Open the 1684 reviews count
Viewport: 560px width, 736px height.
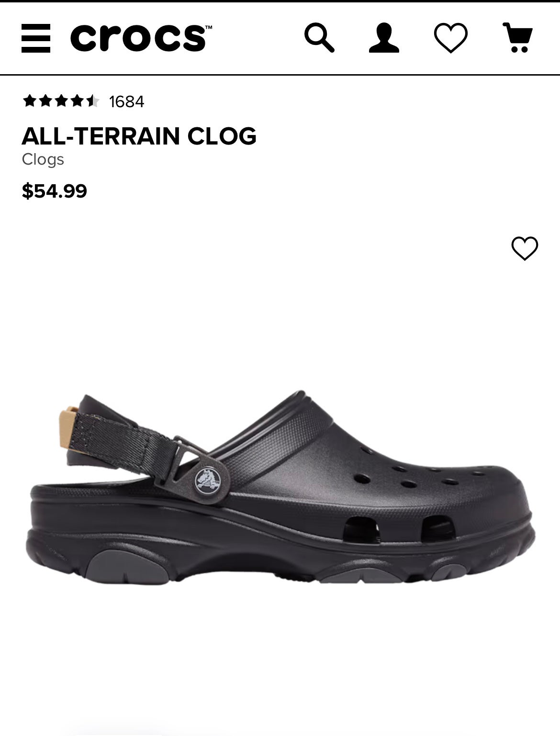coord(126,101)
